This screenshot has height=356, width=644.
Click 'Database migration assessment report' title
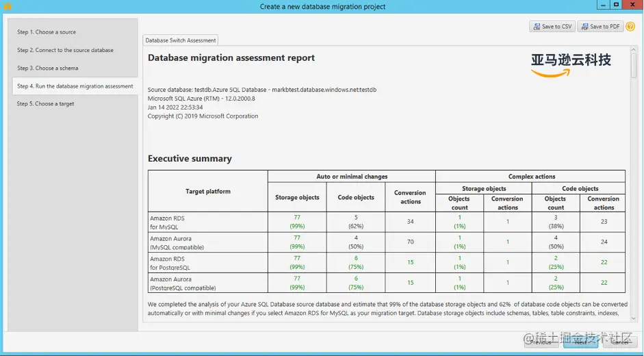coord(231,58)
